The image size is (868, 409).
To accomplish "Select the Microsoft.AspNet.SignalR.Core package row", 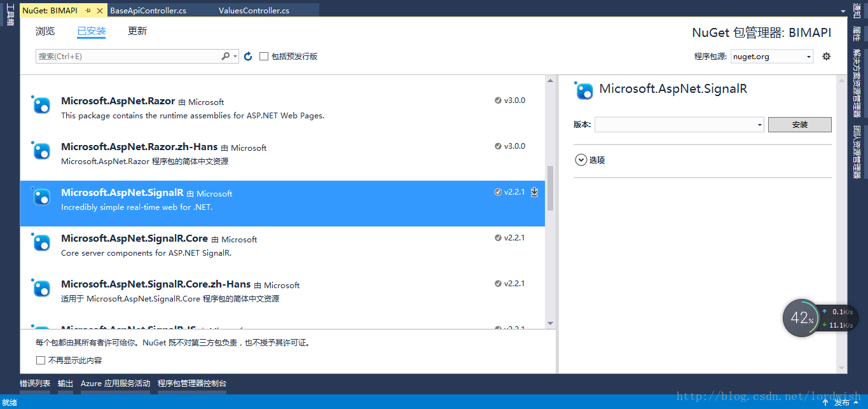I will tap(282, 249).
